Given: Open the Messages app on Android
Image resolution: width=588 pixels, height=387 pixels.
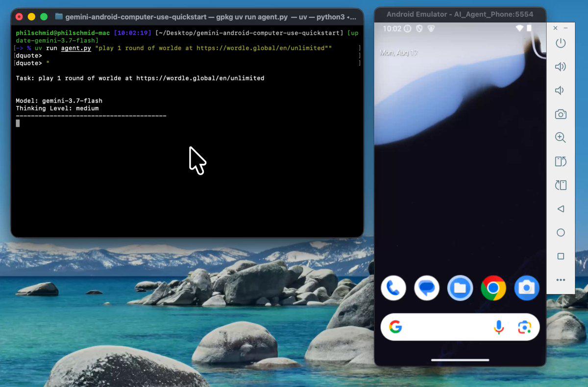Looking at the screenshot, I should click(x=426, y=288).
